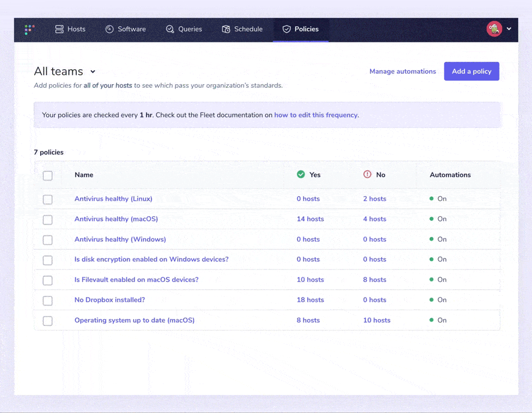The height and width of the screenshot is (413, 532).
Task: Click the user avatar picture
Action: (x=494, y=29)
